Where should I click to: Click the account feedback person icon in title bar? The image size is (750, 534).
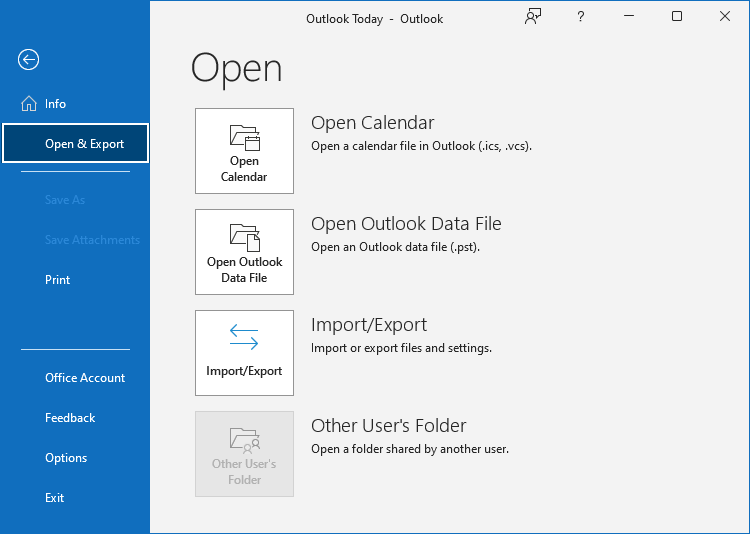click(x=533, y=16)
